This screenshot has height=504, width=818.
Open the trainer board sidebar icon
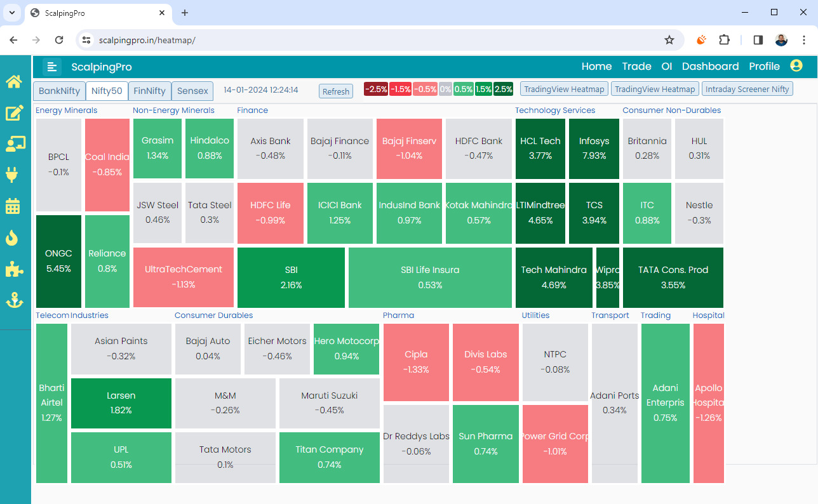click(14, 144)
